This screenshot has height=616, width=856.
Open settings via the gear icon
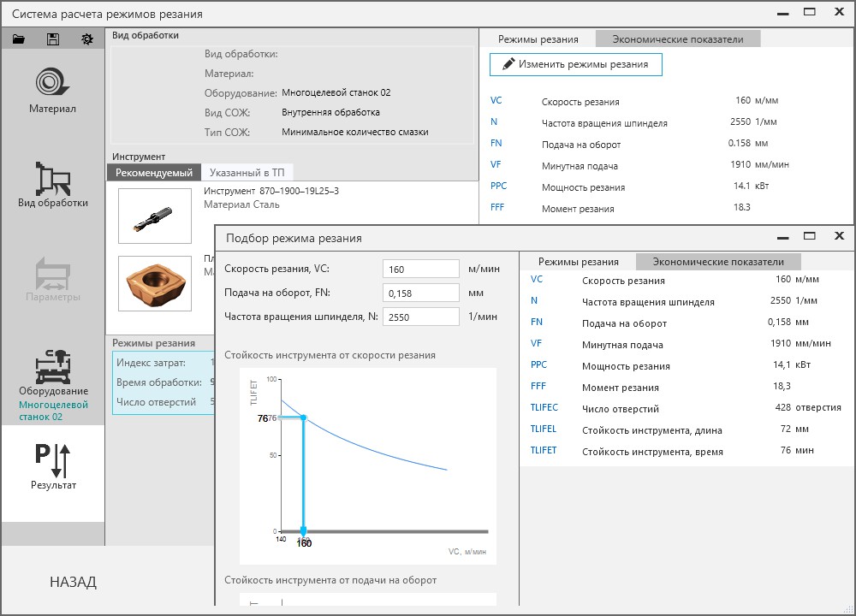click(x=86, y=38)
